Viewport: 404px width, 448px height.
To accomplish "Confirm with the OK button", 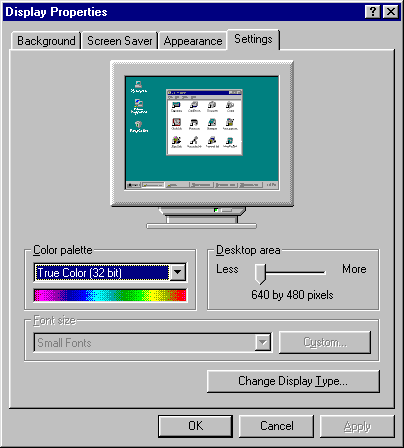I will coord(195,426).
